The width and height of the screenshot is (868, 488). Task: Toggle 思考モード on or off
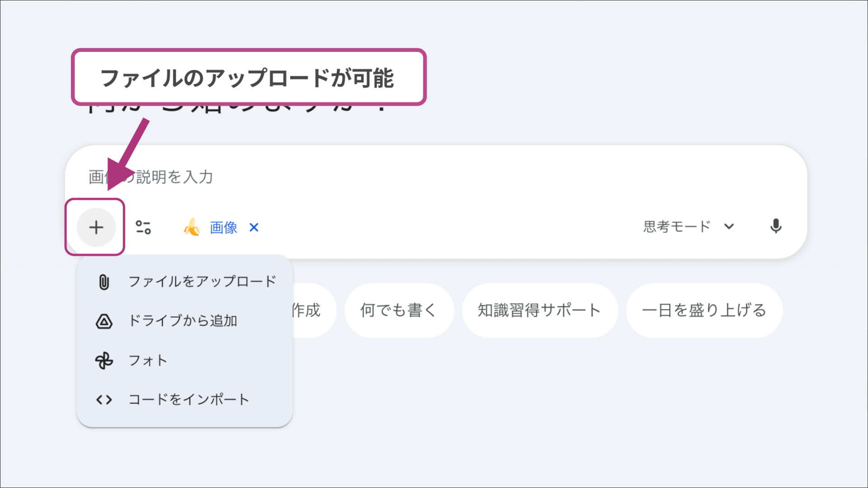[676, 226]
